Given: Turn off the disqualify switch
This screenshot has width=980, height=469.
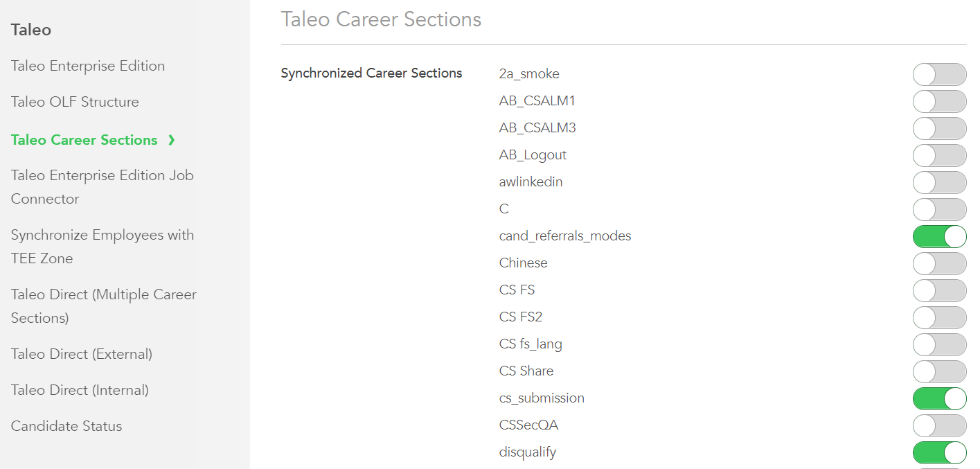Looking at the screenshot, I should pos(939,452).
